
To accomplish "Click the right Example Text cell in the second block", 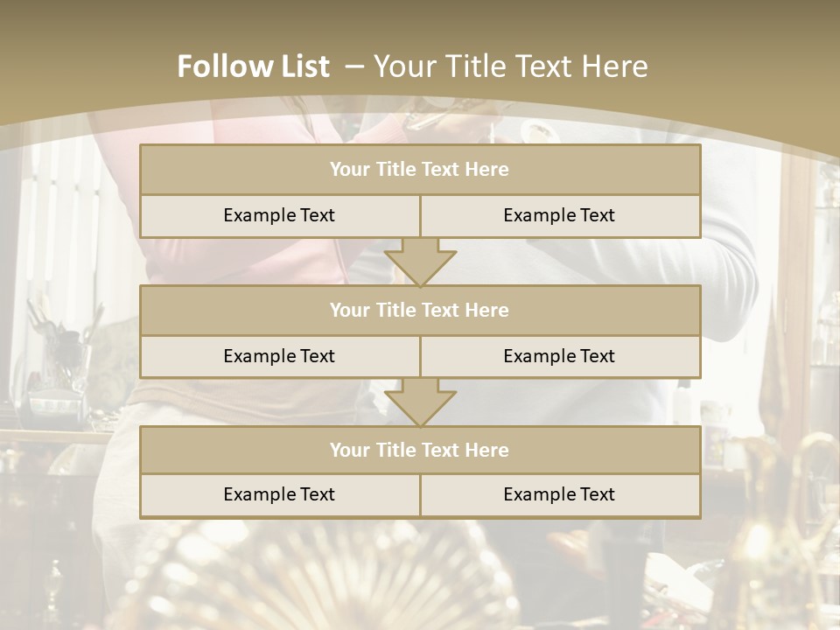I will click(560, 356).
